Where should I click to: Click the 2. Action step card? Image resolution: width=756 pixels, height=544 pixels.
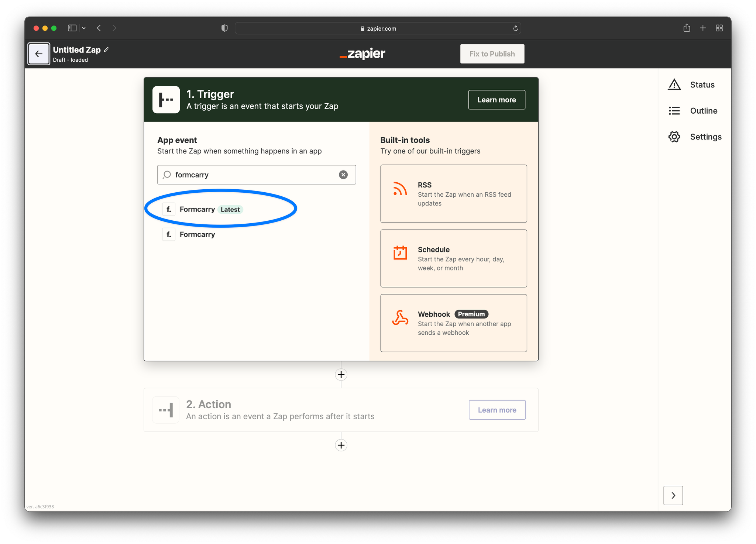click(x=341, y=410)
